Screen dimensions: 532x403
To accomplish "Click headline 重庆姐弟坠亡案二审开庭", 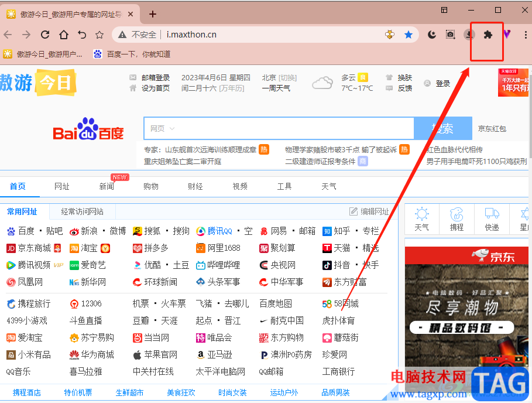I will pyautogui.click(x=183, y=161).
